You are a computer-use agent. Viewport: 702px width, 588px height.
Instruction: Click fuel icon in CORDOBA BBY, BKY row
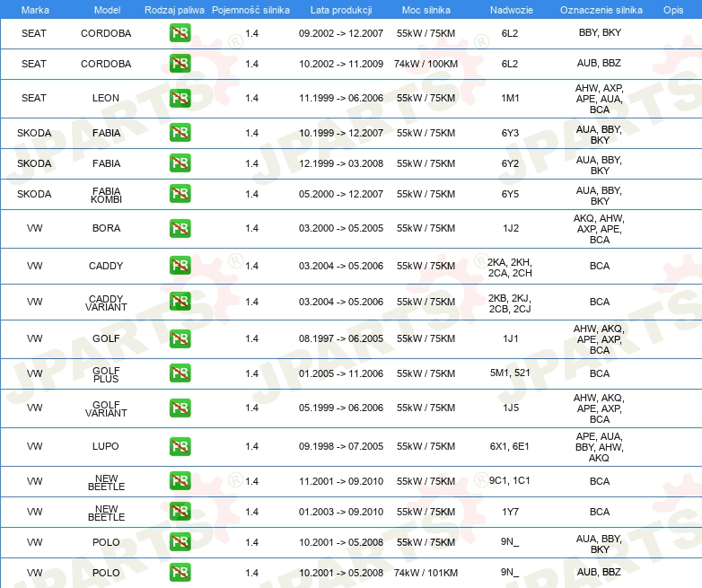(180, 32)
